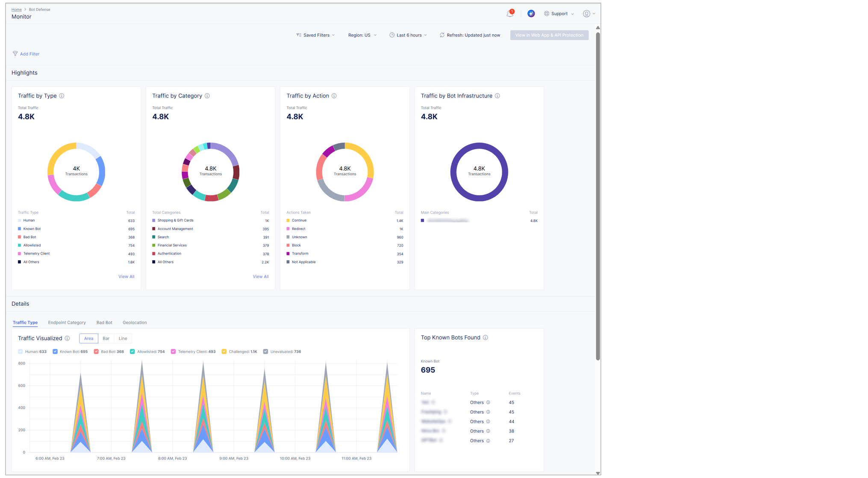The height and width of the screenshot is (478, 868).
Task: Show info for Top Known Bots Found
Action: click(x=485, y=337)
